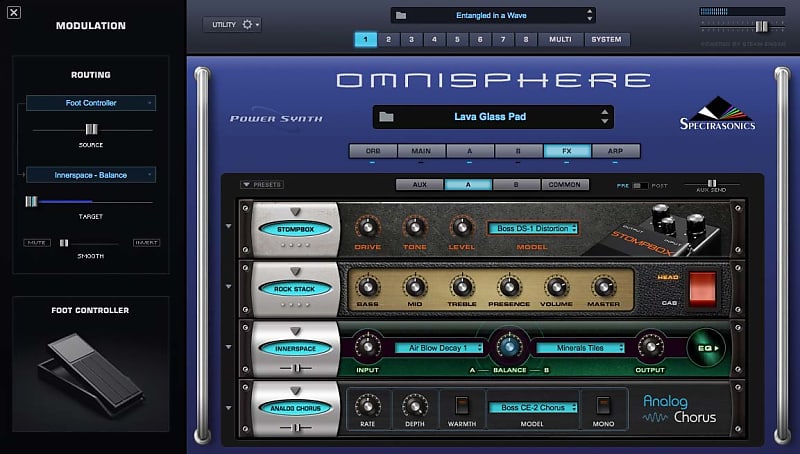Open the Boss DS-1 Distortion model dropdown
This screenshot has width=800, height=454.
pos(533,229)
